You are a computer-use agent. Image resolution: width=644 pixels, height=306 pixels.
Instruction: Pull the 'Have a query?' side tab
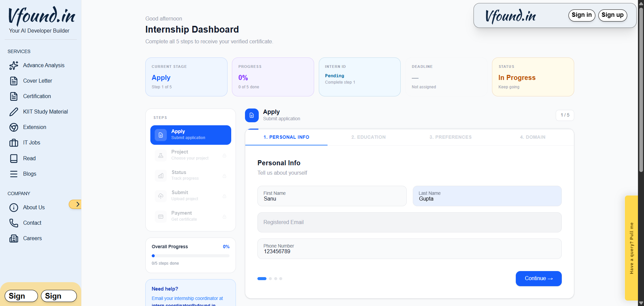point(631,248)
